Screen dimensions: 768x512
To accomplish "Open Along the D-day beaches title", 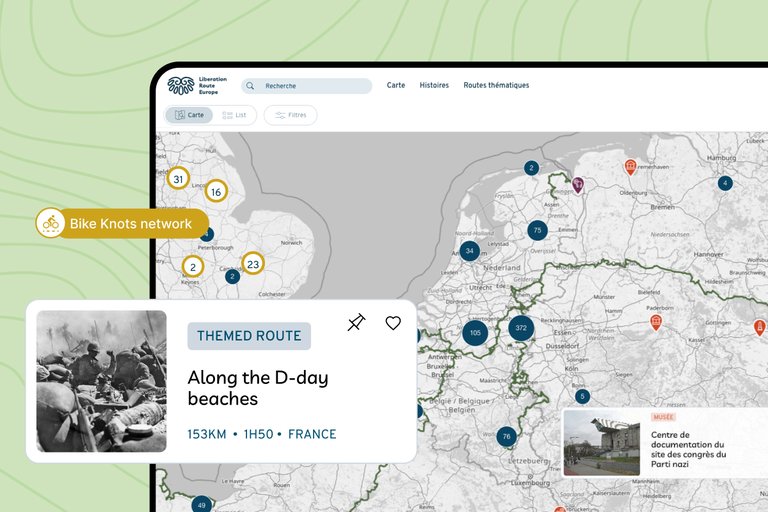I will [x=258, y=388].
